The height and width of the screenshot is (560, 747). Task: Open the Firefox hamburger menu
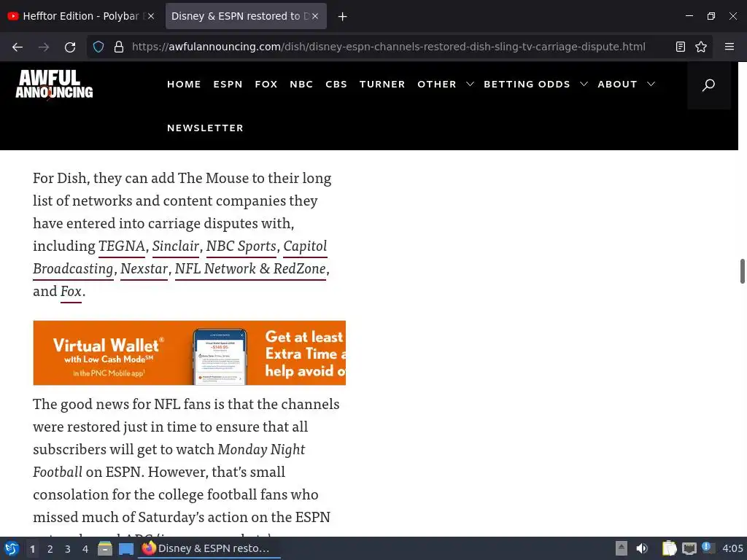[729, 47]
